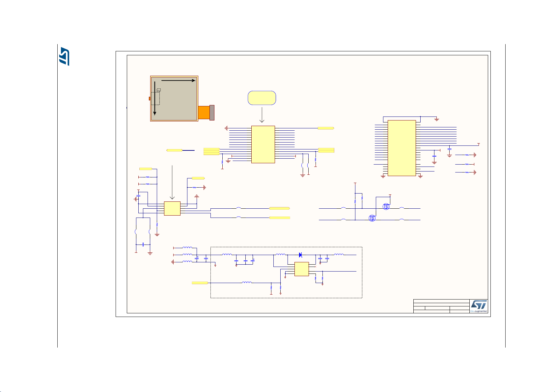This screenshot has width=555, height=392.
Task: Click the yellow port at central IC's top-right pin
Action: [x=326, y=128]
